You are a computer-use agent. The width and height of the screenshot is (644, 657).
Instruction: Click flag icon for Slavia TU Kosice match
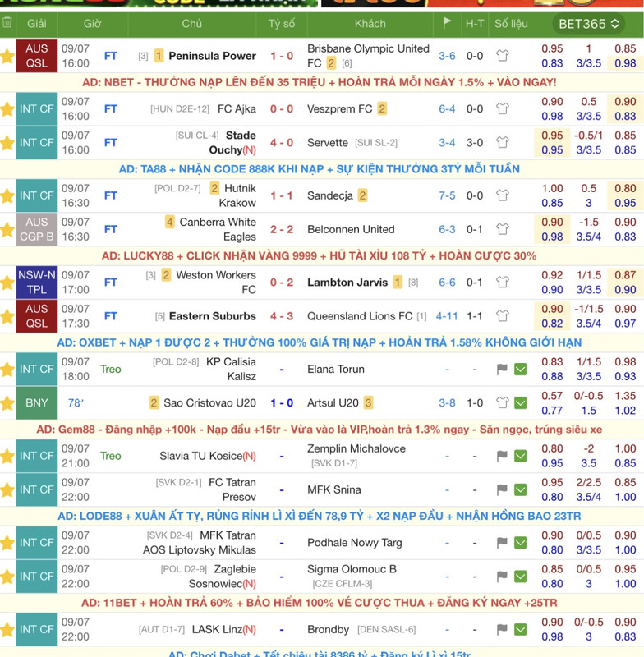(x=502, y=456)
